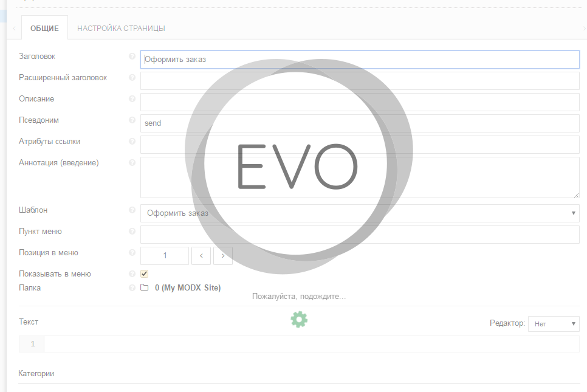Click the Атрибуты ссылки input
Viewport: 587px width, 392px height.
pos(360,145)
